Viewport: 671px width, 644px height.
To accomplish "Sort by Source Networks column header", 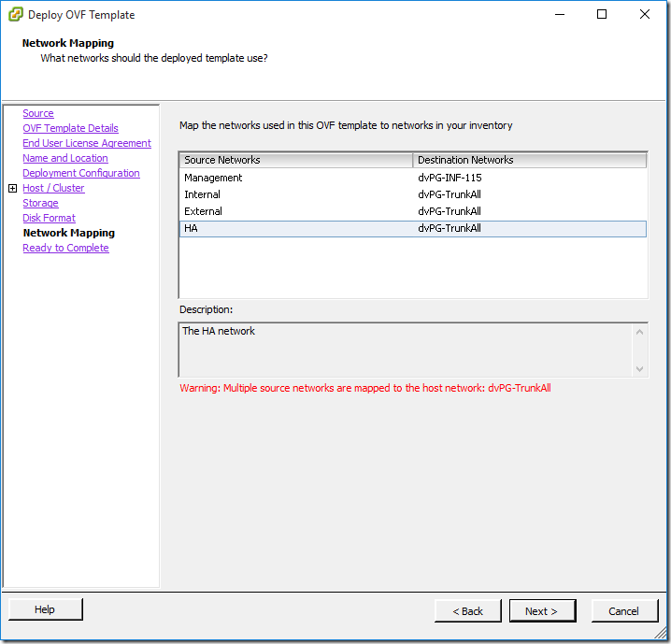I will click(294, 160).
